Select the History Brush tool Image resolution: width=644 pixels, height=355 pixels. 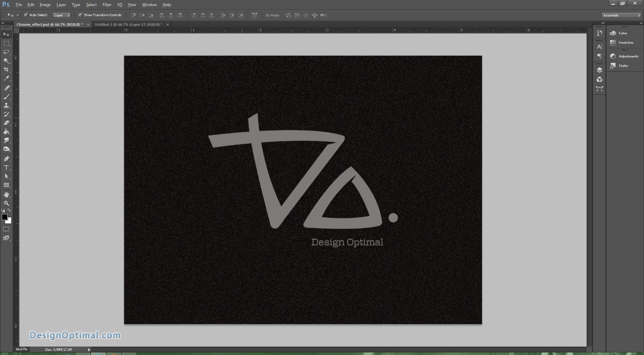pyautogui.click(x=6, y=114)
